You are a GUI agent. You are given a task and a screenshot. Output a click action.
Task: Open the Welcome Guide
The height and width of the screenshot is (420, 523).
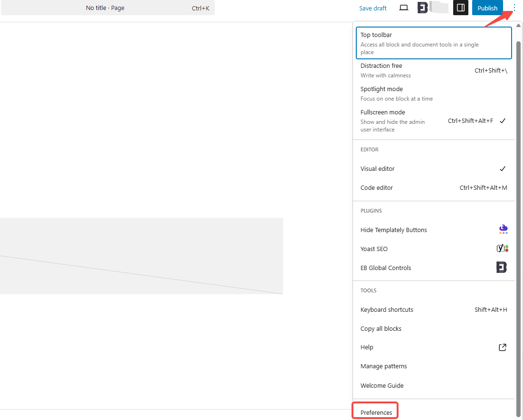tap(382, 385)
